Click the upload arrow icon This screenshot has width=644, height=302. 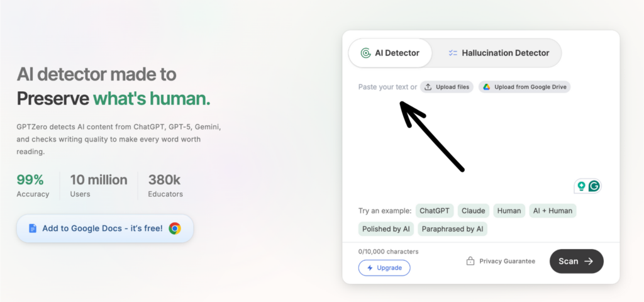point(428,87)
